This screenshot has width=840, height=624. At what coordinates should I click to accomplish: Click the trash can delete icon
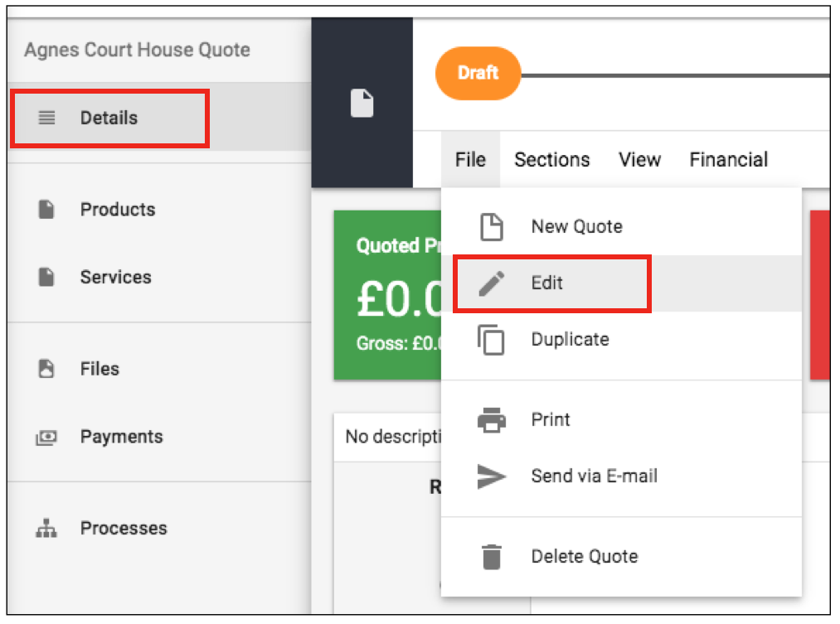(491, 557)
